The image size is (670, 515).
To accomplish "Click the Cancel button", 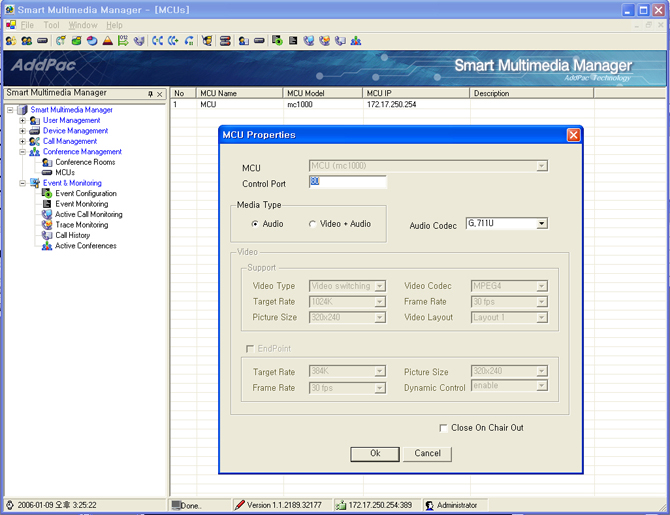I will [427, 453].
